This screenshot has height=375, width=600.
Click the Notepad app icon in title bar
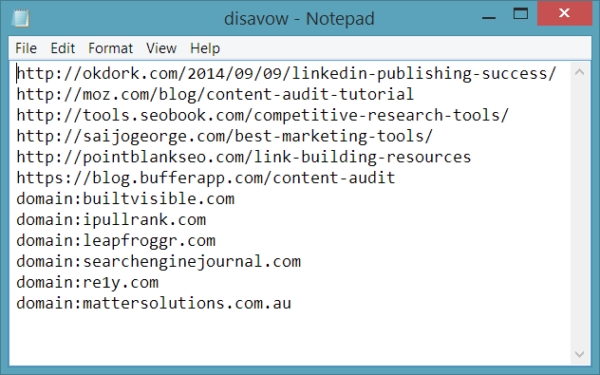(20, 18)
